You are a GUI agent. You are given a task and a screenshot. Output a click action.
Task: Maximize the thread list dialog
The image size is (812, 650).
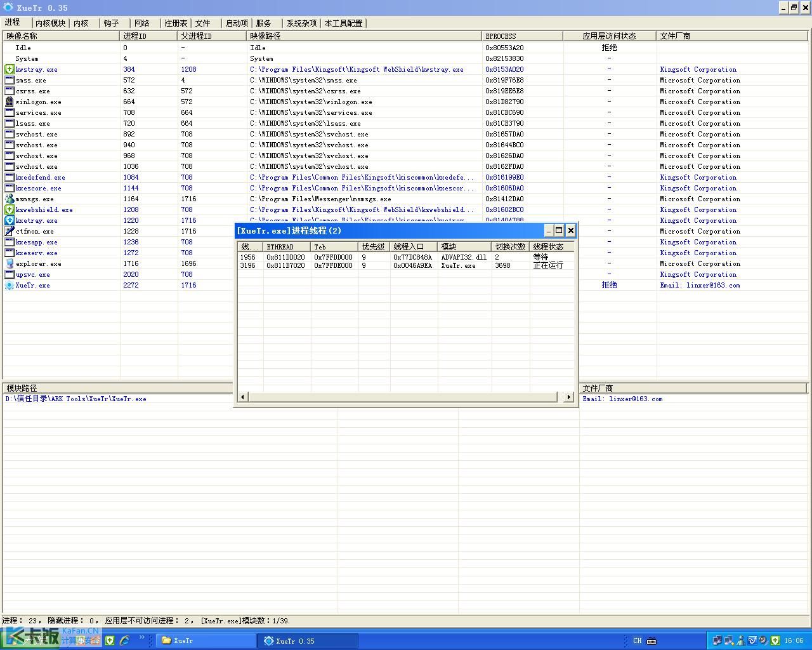(559, 230)
